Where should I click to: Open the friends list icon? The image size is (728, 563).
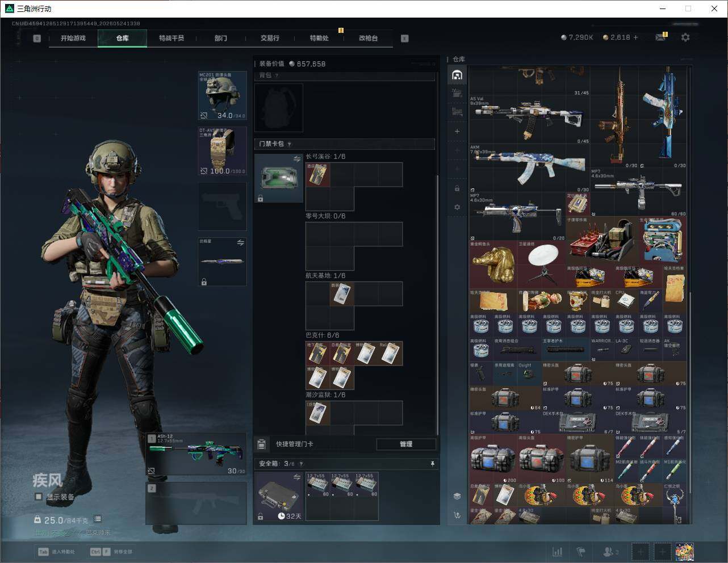610,552
